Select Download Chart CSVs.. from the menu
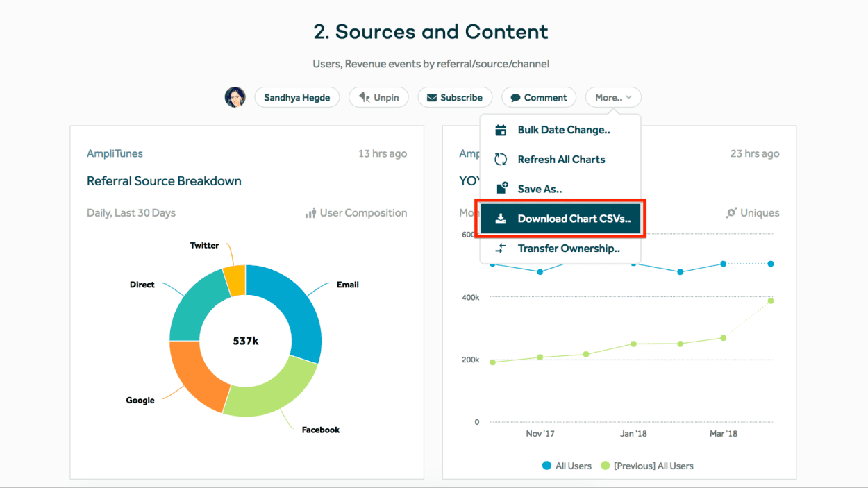 (x=574, y=219)
